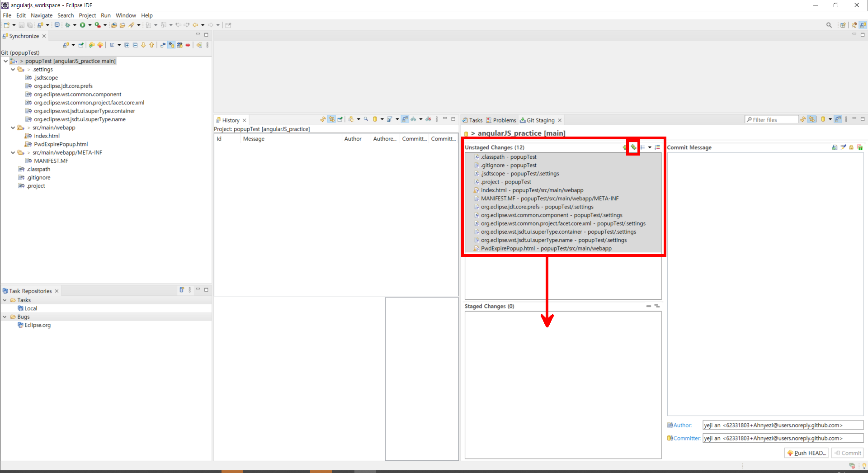The image size is (868, 473).
Task: Click Amend previous commit icon
Action: (835, 147)
